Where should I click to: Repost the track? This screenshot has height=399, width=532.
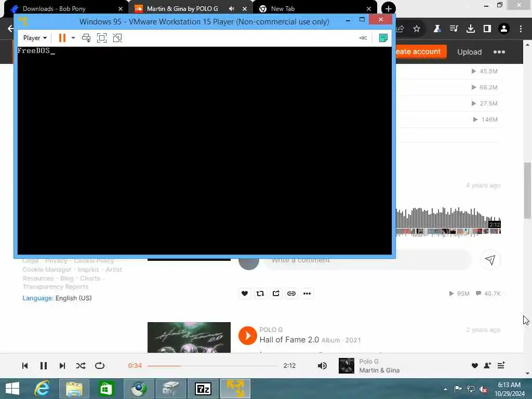[x=260, y=294]
